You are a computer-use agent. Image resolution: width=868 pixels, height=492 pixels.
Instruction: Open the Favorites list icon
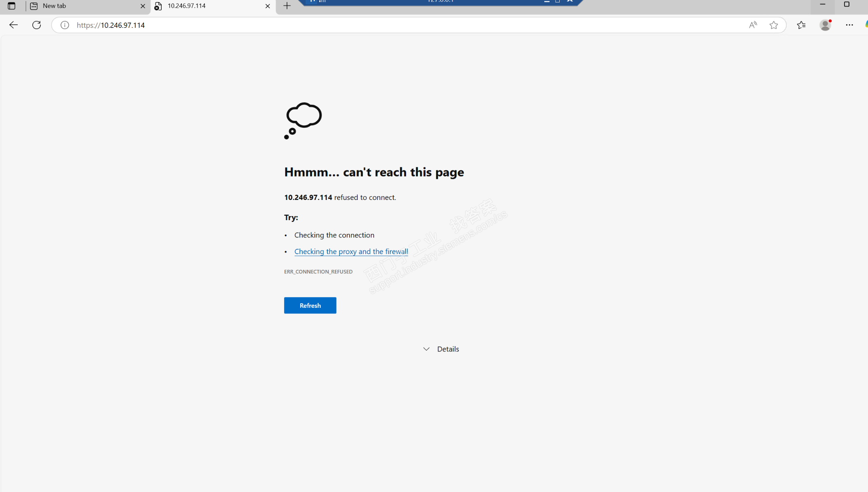(801, 25)
